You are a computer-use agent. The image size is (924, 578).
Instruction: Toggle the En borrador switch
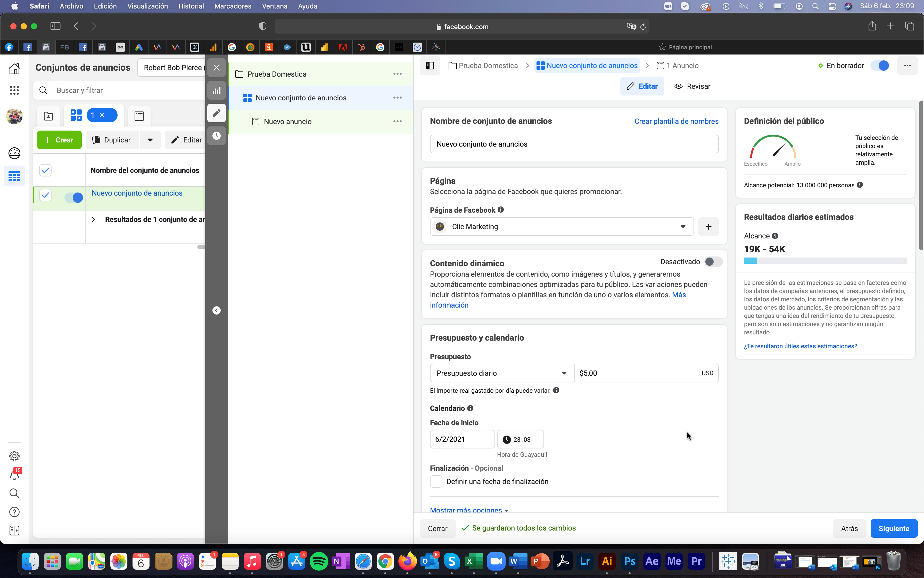coord(880,66)
